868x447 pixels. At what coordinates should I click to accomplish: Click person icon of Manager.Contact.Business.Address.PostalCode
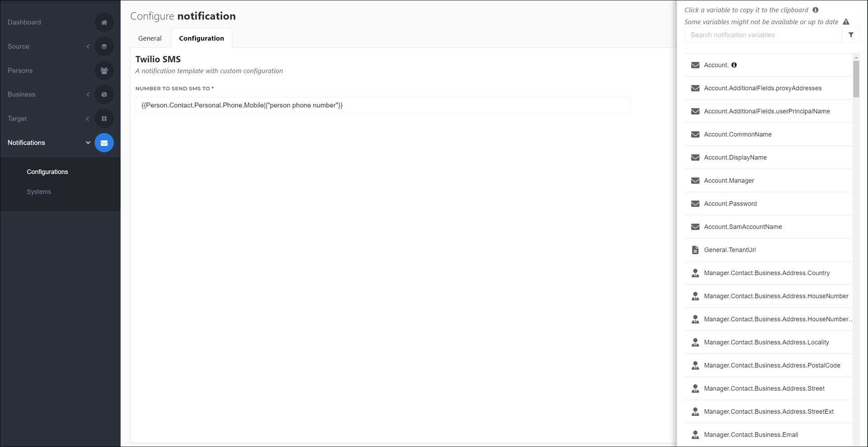pyautogui.click(x=695, y=365)
